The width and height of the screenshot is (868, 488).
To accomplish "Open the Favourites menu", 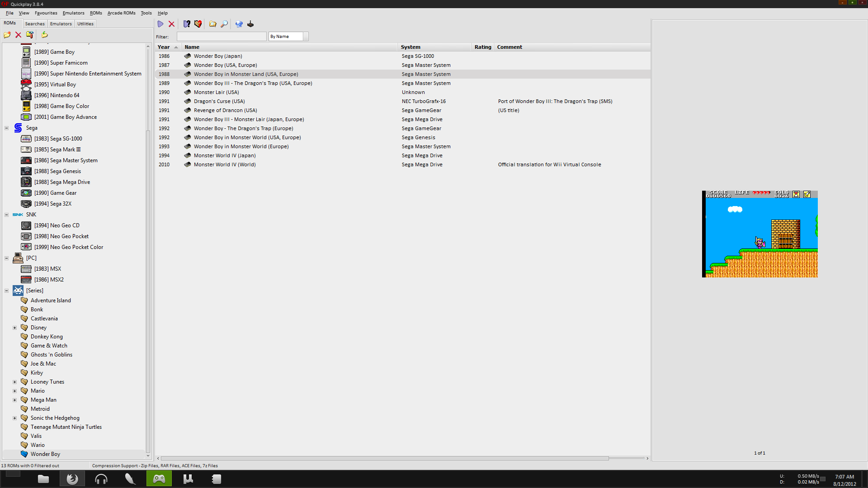I will [x=46, y=13].
